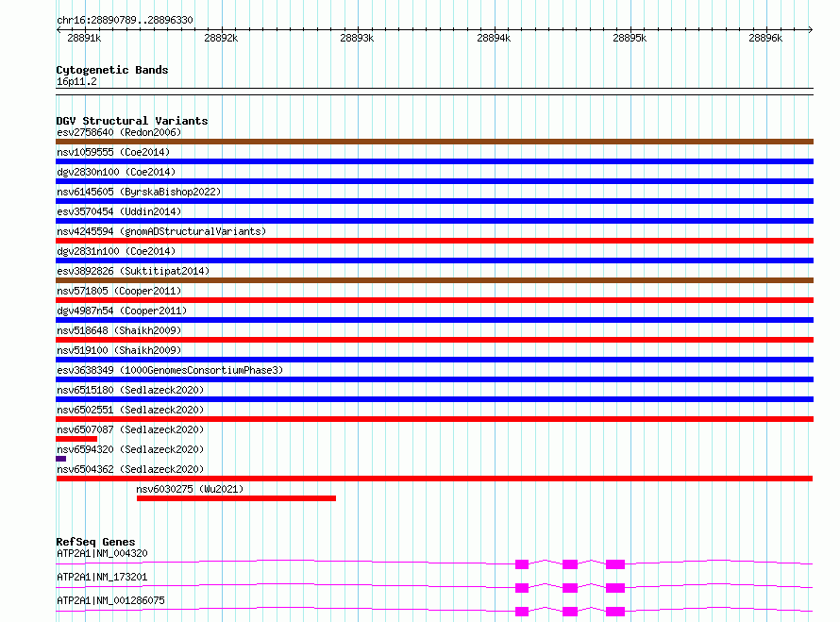This screenshot has height=622, width=840.
Task: Click variant label nsv4245594 (gnomADStructuralVariants)
Action: pos(161,231)
